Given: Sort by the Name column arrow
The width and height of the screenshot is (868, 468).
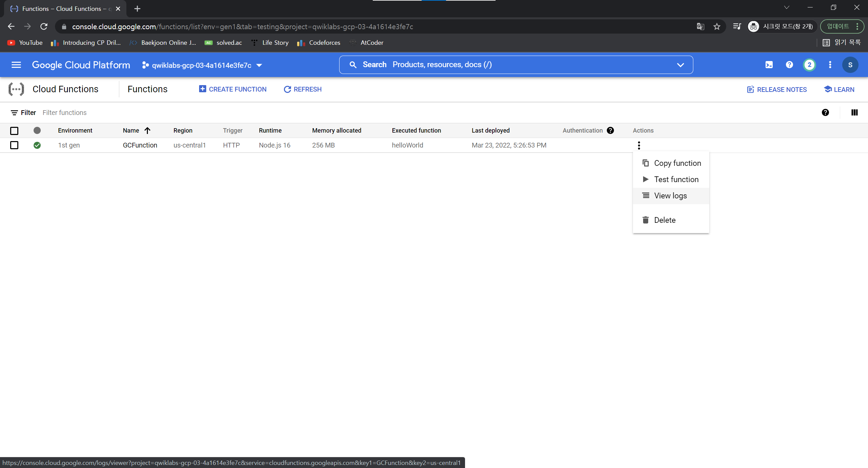Looking at the screenshot, I should click(x=147, y=131).
